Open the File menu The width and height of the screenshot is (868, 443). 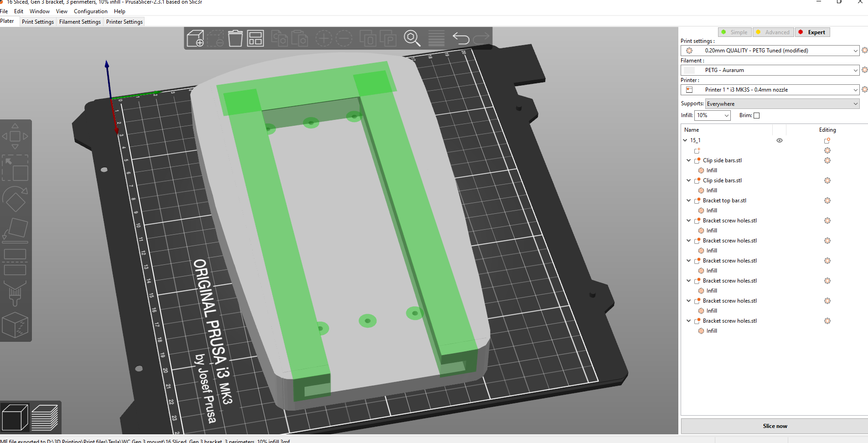(x=4, y=11)
